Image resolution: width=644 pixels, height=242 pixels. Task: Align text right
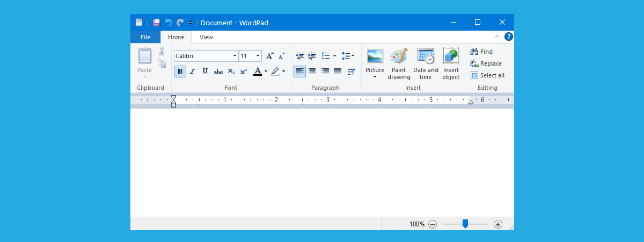[325, 71]
